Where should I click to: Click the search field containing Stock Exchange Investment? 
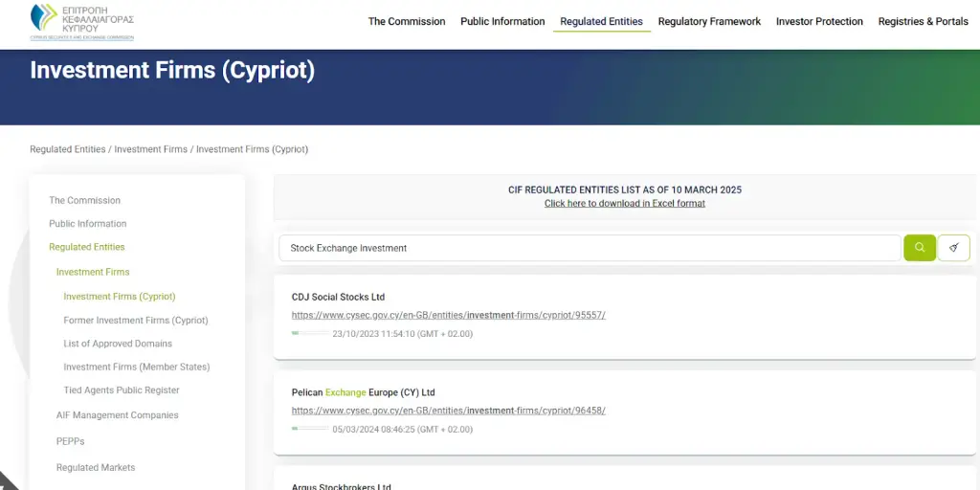click(x=590, y=248)
